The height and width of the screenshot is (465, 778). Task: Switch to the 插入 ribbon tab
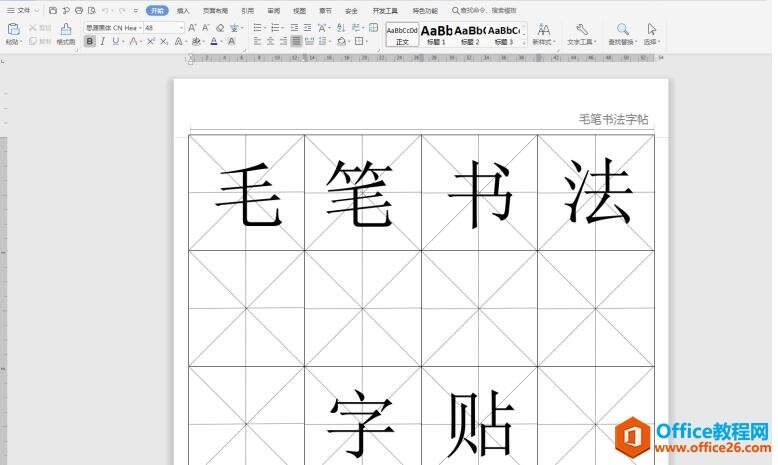(183, 10)
